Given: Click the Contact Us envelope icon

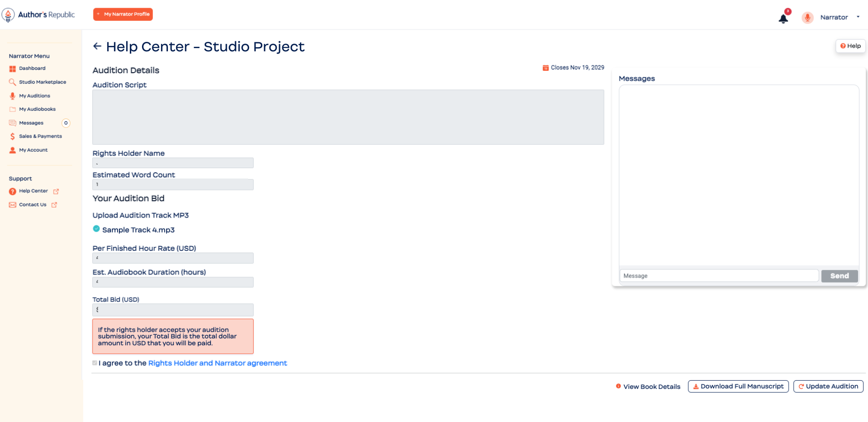Looking at the screenshot, I should pyautogui.click(x=12, y=205).
